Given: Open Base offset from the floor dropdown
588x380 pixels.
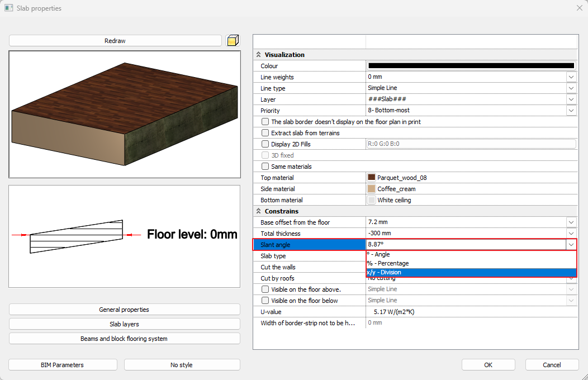Looking at the screenshot, I should click(571, 222).
